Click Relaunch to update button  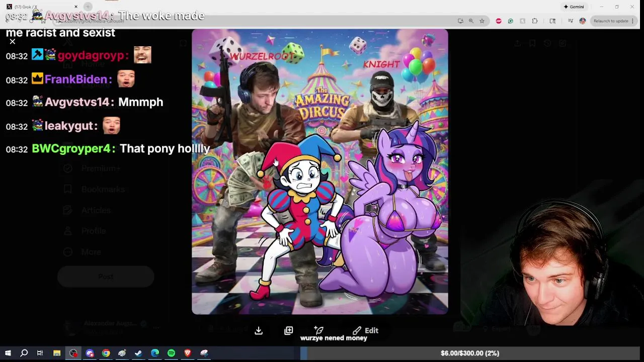[614, 21]
